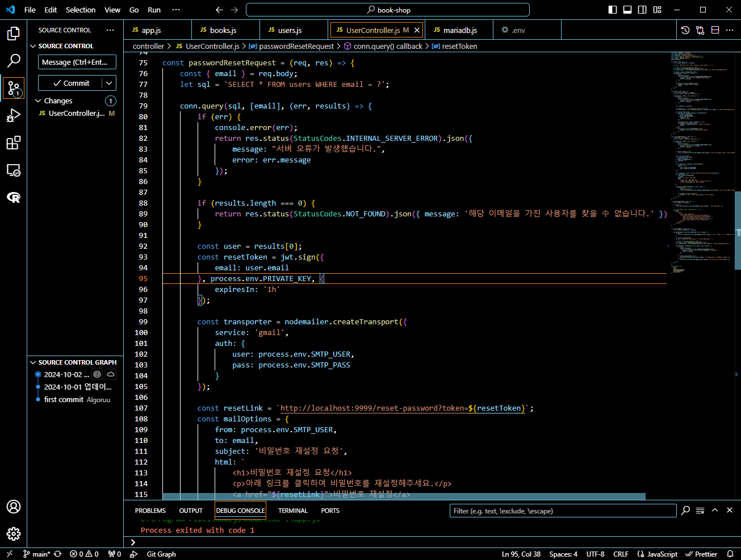Click the list view icon in panel toolbar

pyautogui.click(x=700, y=511)
